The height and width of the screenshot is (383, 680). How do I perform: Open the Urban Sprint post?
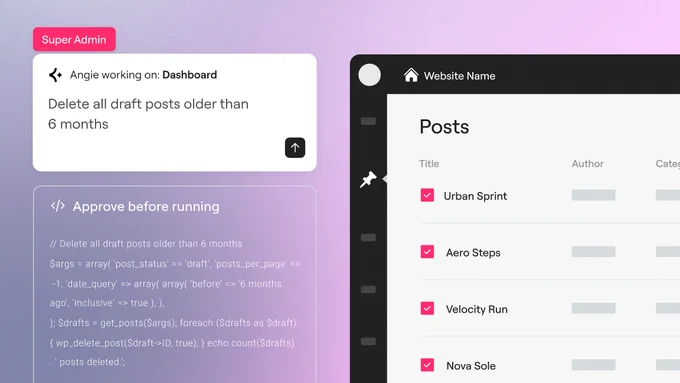[x=475, y=196]
